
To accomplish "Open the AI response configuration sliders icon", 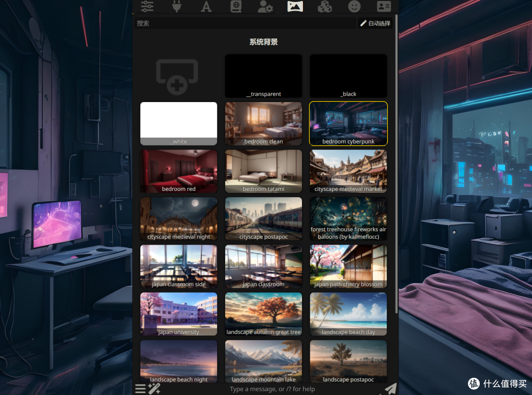I will [x=147, y=6].
